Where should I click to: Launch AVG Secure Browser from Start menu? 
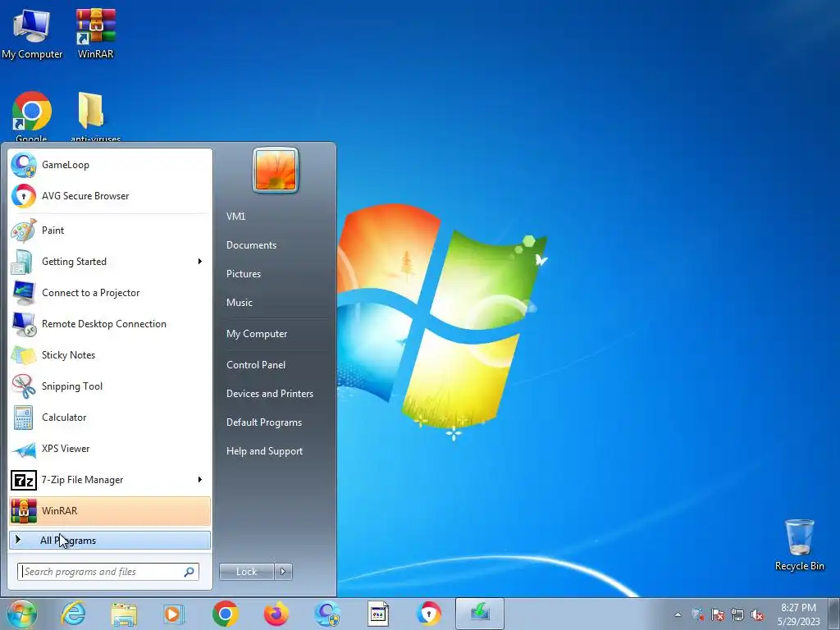click(x=110, y=196)
